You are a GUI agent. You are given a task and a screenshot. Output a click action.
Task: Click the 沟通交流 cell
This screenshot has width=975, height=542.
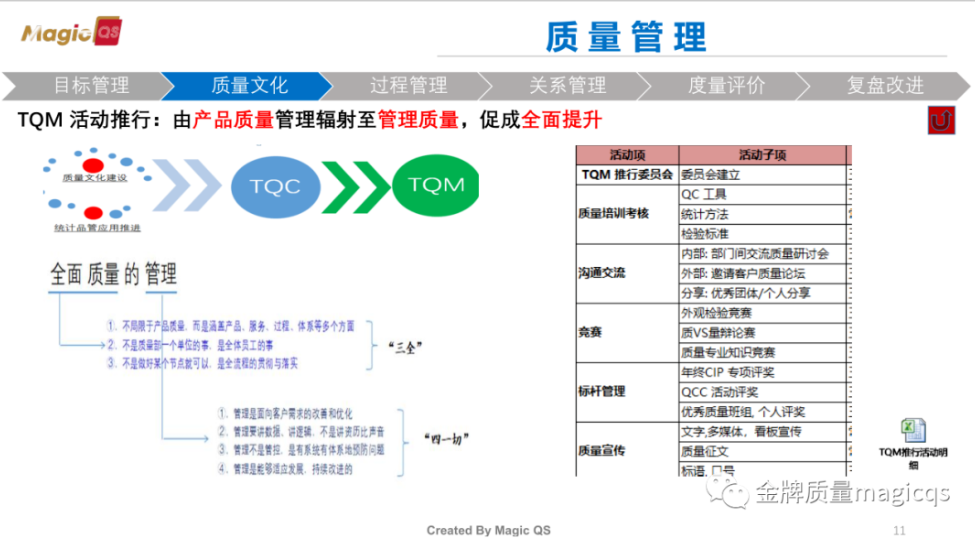(627, 273)
